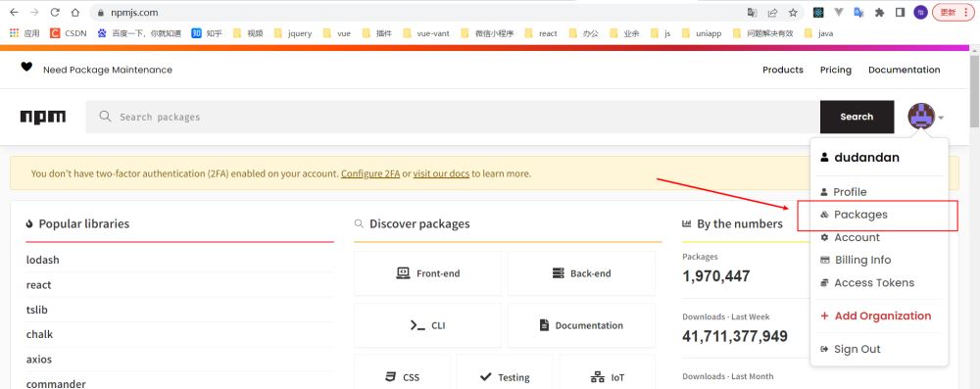Open the Zhihu bookmark
The height and width of the screenshot is (389, 980).
207,33
